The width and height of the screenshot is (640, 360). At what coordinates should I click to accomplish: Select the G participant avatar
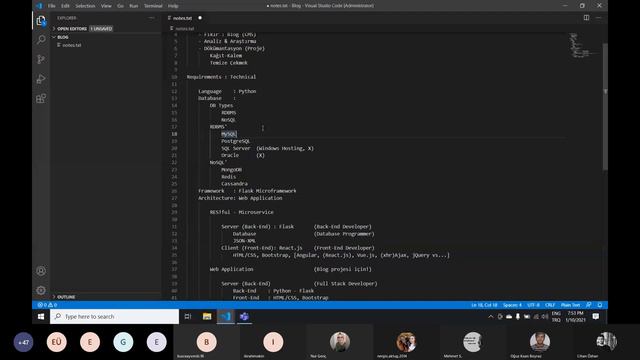123,342
